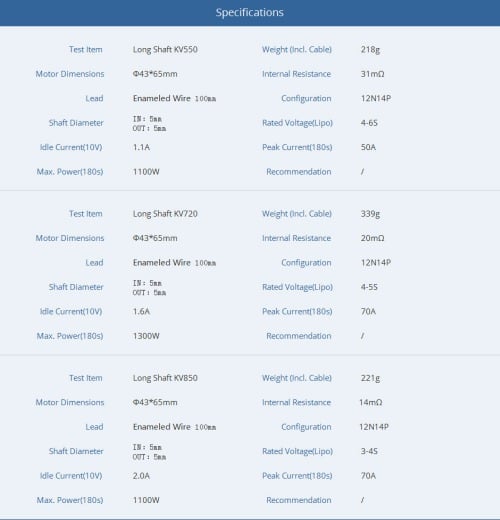Click the Specifications header title
Viewport: 500px width, 520px height.
249,12
